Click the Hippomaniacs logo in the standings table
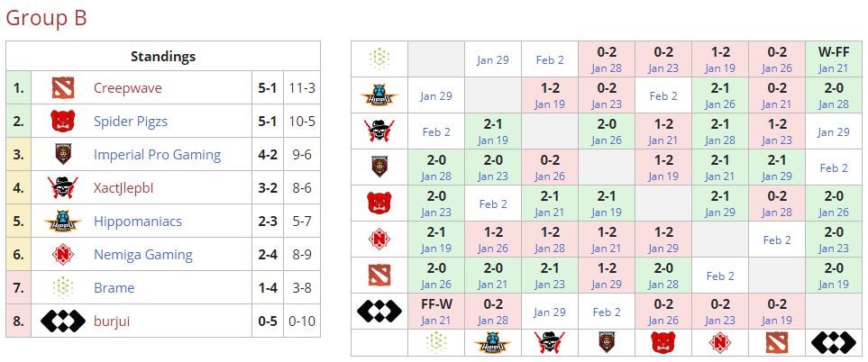Viewport: 868px width, 362px height. pos(62,222)
